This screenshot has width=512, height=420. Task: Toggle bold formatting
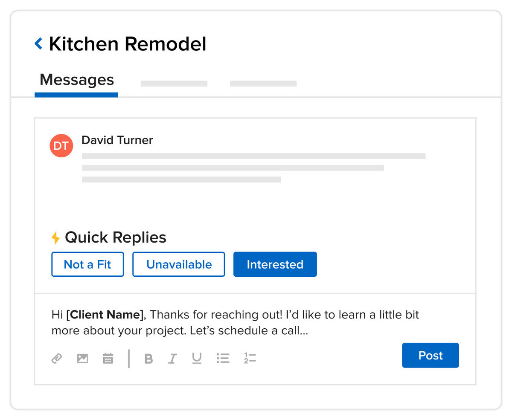pos(148,359)
